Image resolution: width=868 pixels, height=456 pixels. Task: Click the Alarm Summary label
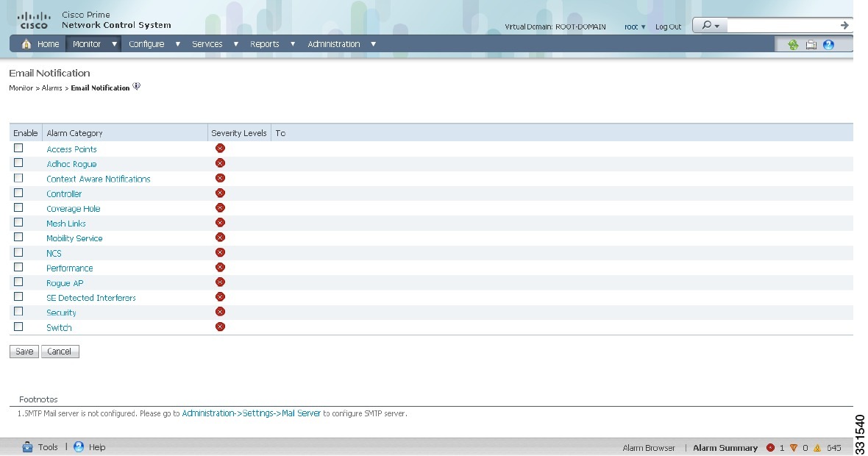coord(725,448)
